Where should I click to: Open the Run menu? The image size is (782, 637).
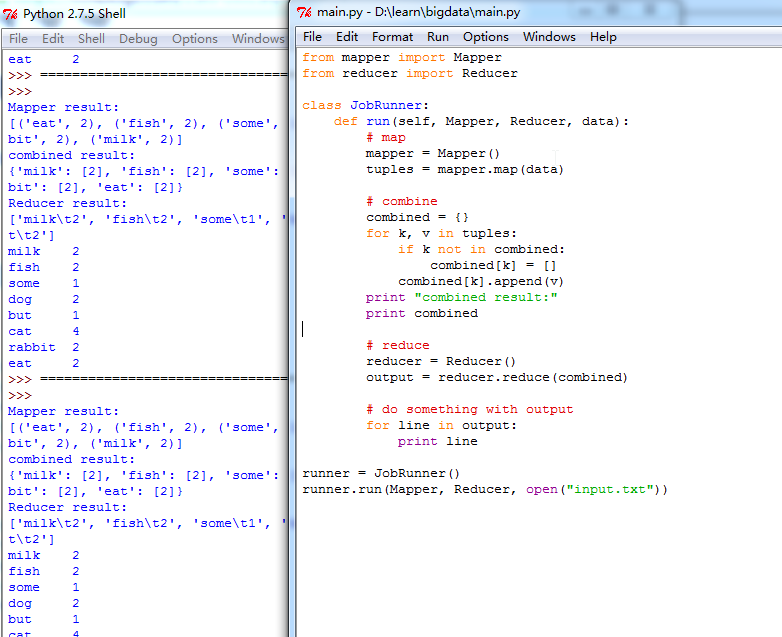[438, 37]
